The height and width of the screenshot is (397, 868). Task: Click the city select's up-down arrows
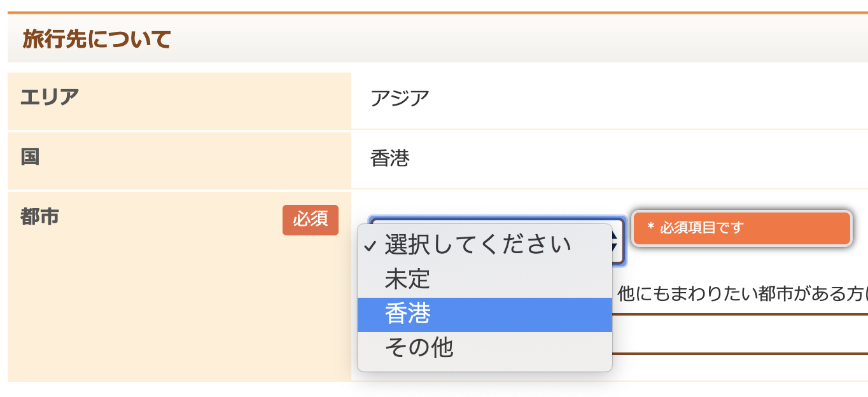[617, 242]
